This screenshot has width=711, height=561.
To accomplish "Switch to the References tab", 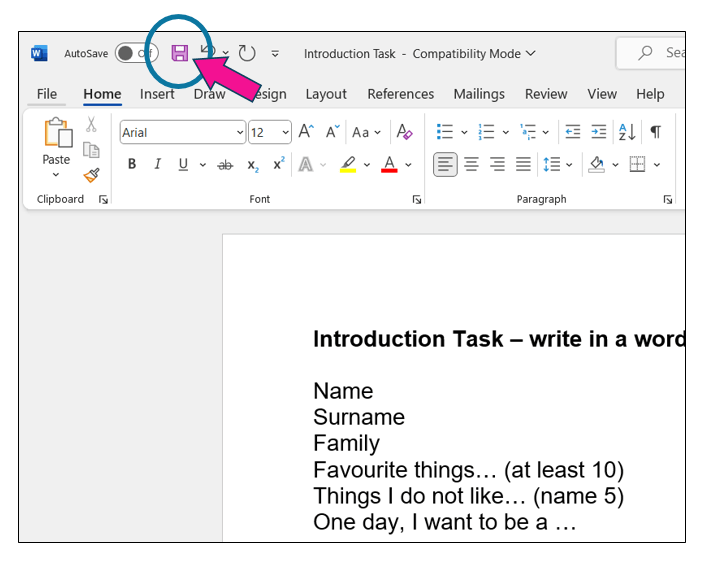I will click(x=400, y=94).
